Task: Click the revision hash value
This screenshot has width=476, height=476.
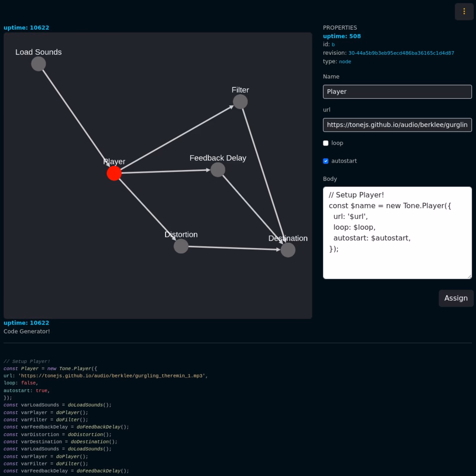Action: pos(401,53)
